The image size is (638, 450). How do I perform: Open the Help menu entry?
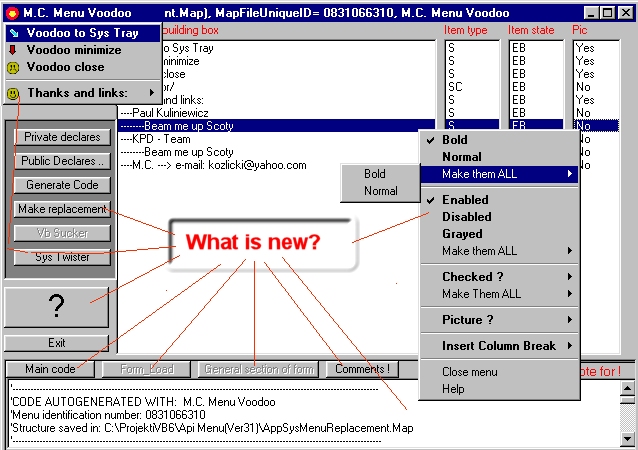tap(453, 389)
